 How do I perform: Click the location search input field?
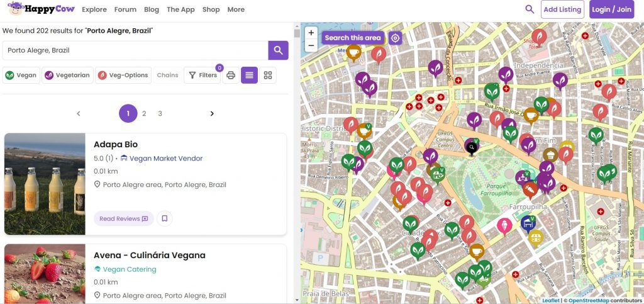[136, 50]
